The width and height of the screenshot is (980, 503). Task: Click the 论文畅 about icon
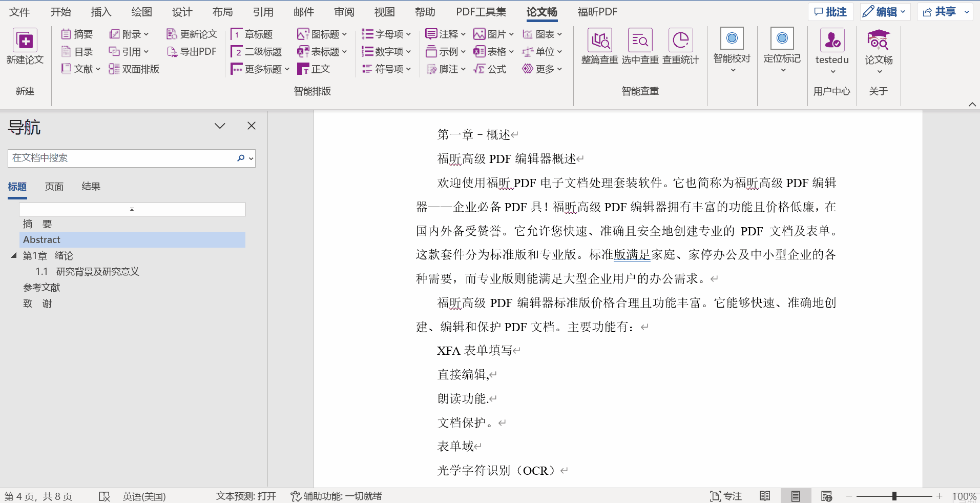(x=879, y=40)
